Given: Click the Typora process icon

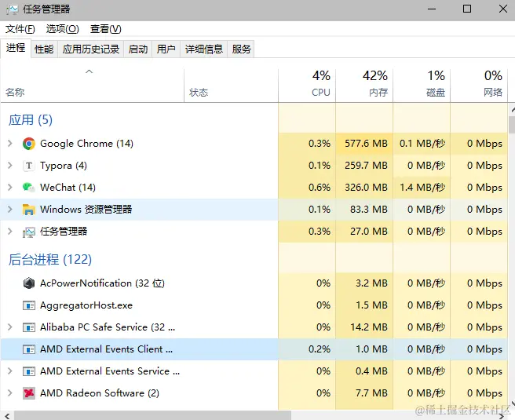Looking at the screenshot, I should click(x=29, y=166).
